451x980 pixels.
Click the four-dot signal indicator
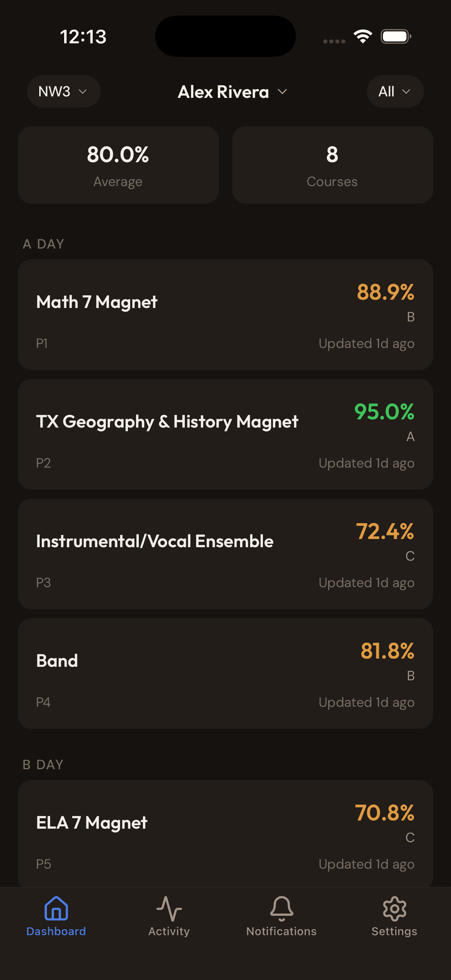click(333, 41)
